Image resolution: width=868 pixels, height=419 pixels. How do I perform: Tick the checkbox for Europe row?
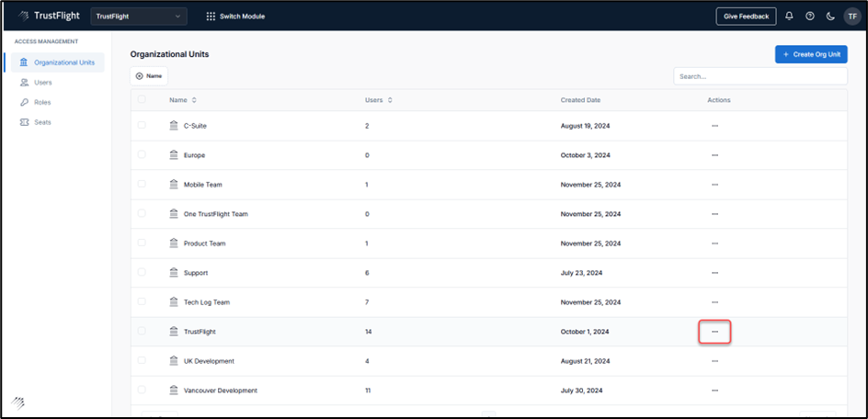pos(142,154)
